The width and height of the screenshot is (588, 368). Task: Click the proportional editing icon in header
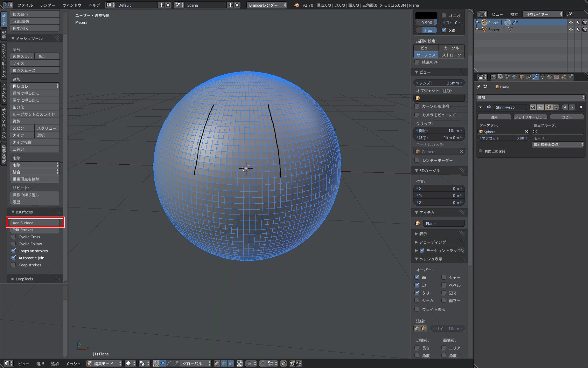(249, 363)
